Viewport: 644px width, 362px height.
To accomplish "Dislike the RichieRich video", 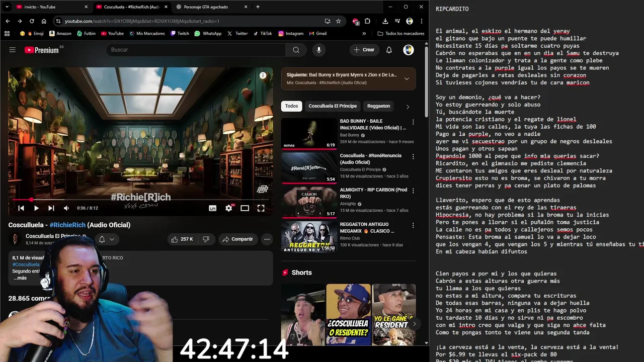I will coord(206,239).
